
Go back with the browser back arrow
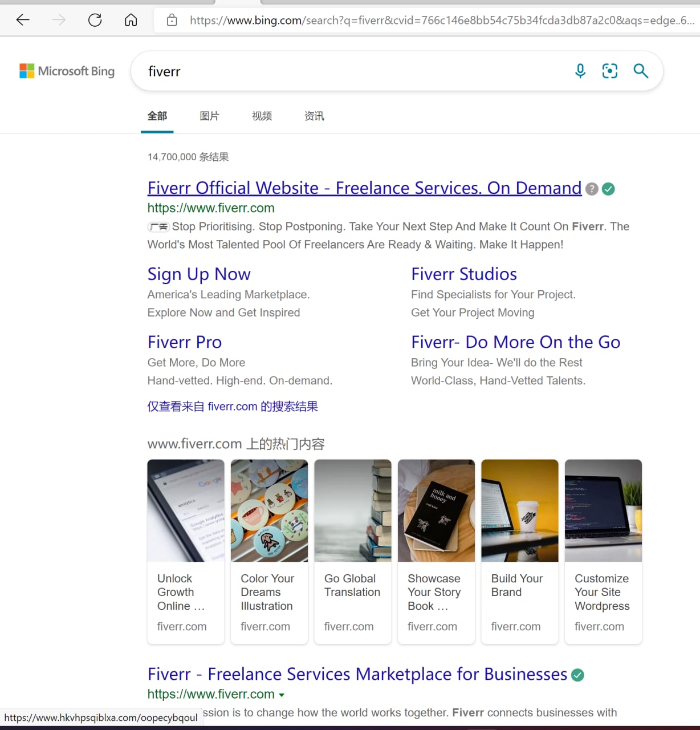(x=23, y=20)
